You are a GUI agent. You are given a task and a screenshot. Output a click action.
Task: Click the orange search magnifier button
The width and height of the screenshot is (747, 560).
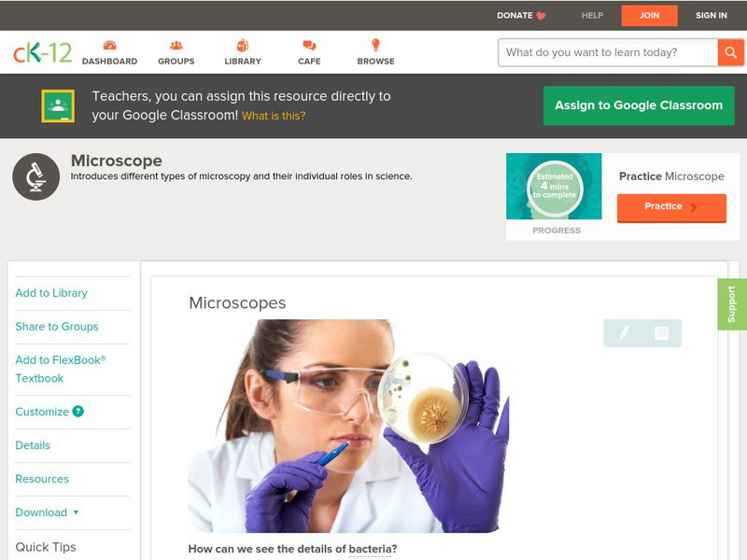(730, 52)
